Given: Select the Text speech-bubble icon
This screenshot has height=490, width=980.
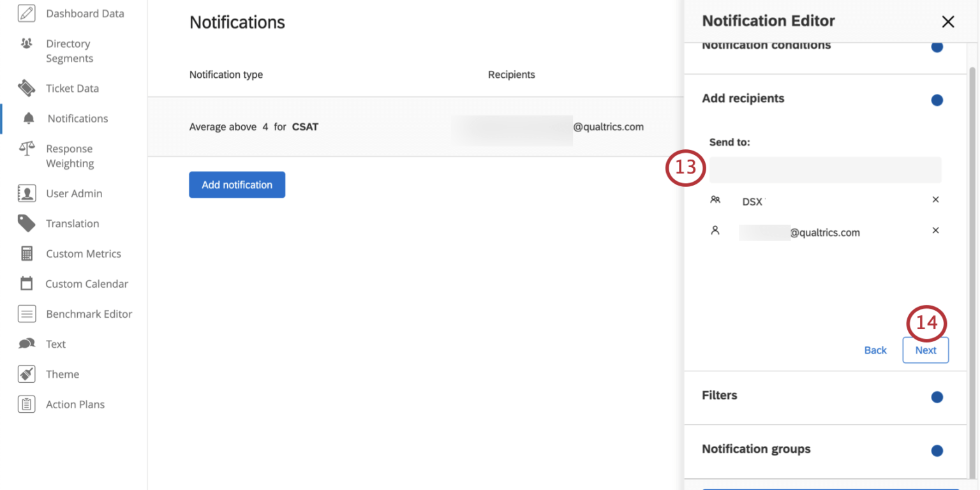Looking at the screenshot, I should click(26, 344).
